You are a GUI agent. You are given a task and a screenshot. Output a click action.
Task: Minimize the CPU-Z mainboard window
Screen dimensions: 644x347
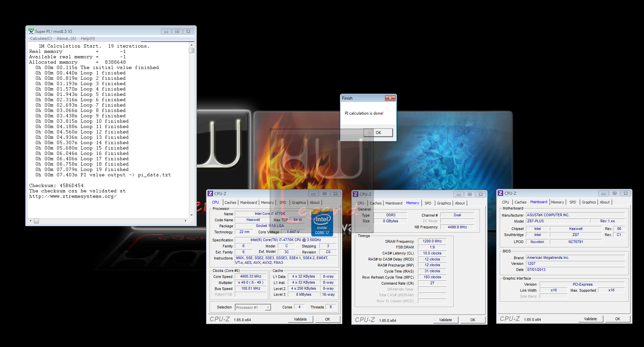coord(603,193)
